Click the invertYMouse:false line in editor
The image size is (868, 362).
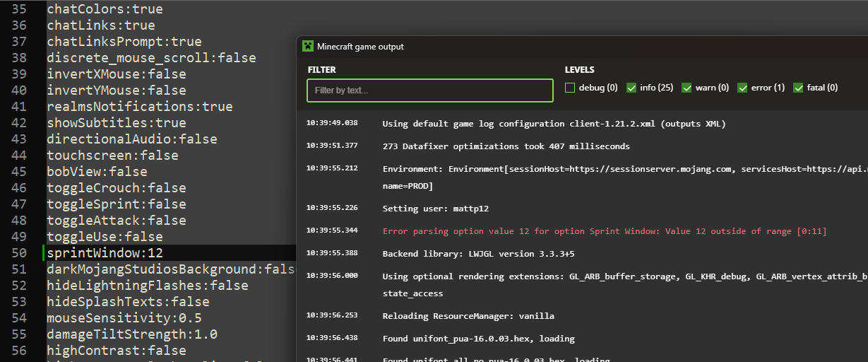coord(117,90)
